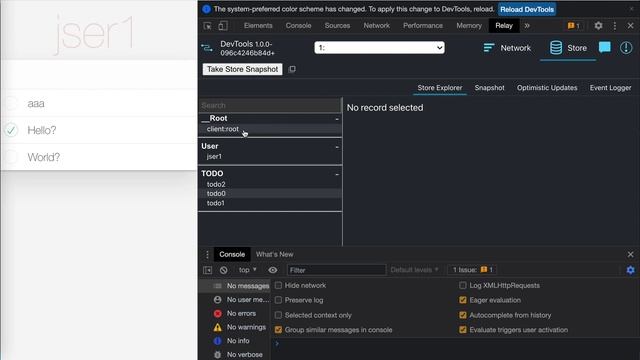Viewport: 640px width, 360px height.
Task: Click the store Search field
Action: pos(270,105)
